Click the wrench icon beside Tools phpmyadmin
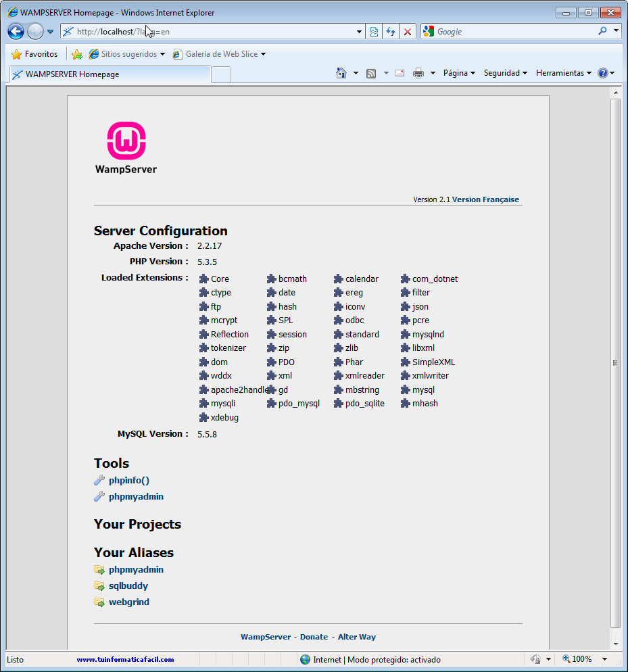628x672 pixels. pos(99,497)
